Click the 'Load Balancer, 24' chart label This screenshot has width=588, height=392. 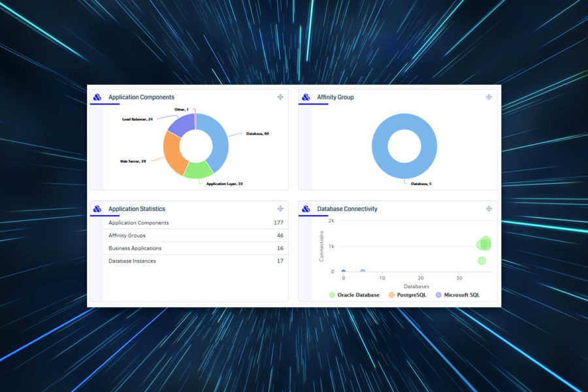pos(137,120)
